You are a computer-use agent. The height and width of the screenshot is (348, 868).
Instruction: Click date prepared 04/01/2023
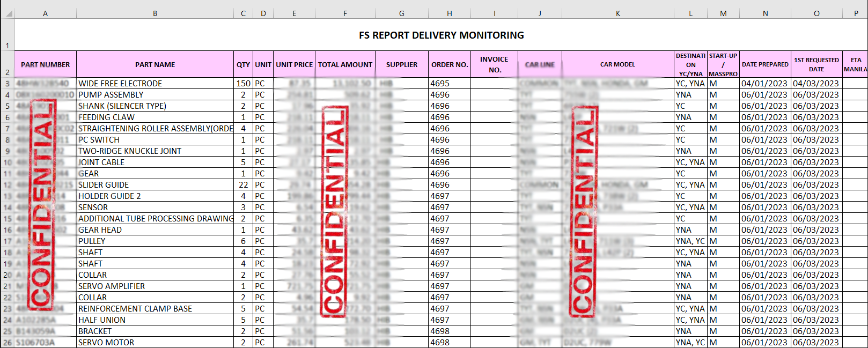point(765,84)
